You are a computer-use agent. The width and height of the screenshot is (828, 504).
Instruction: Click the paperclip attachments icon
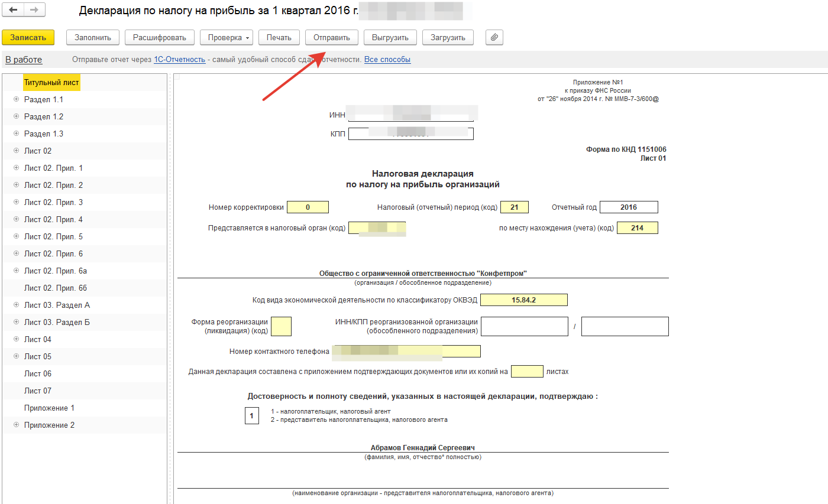pyautogui.click(x=494, y=37)
